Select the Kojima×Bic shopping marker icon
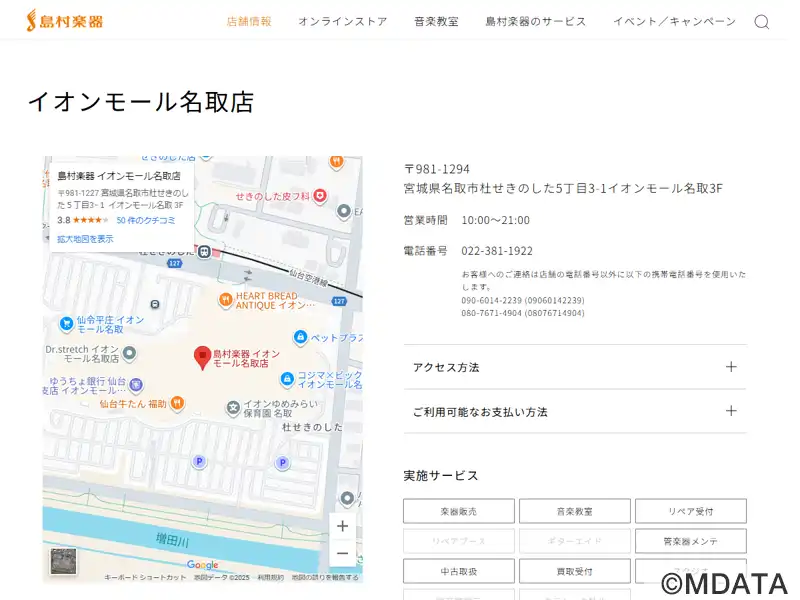 287,379
